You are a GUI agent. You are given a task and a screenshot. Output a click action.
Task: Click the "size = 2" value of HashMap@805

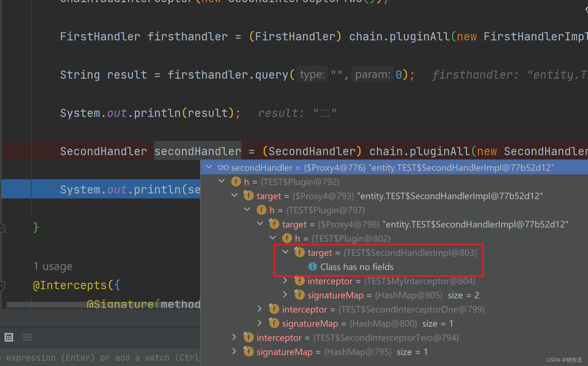pos(463,295)
